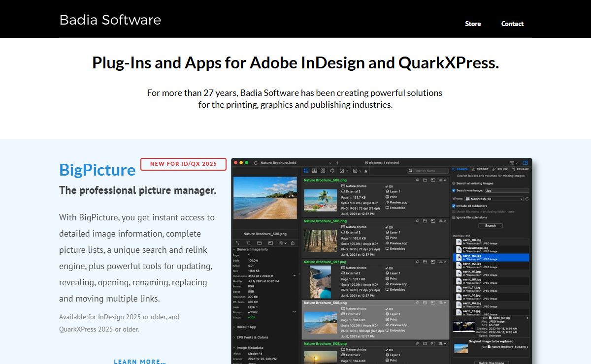The height and width of the screenshot is (364, 591).
Task: Click the Search button
Action: (491, 226)
